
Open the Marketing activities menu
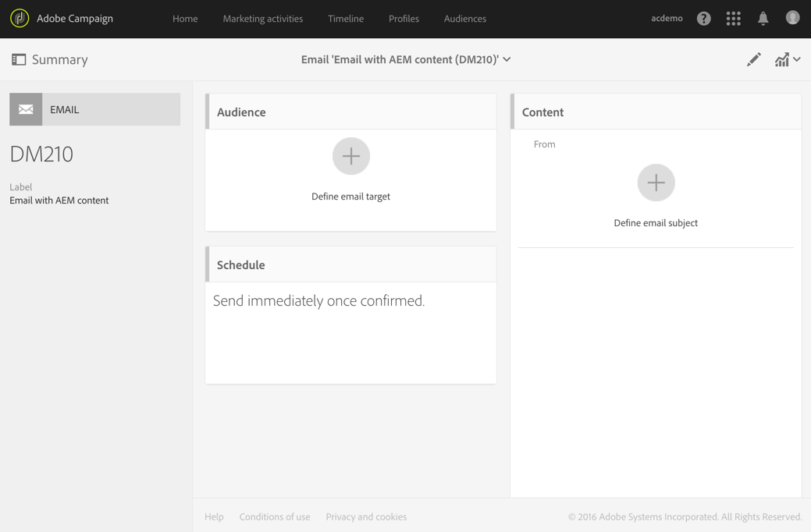click(x=262, y=18)
